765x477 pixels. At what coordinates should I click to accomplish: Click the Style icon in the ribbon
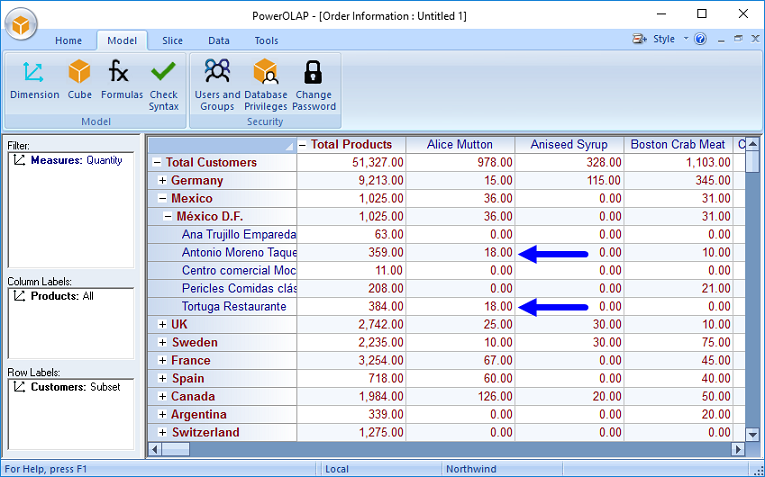tap(639, 39)
